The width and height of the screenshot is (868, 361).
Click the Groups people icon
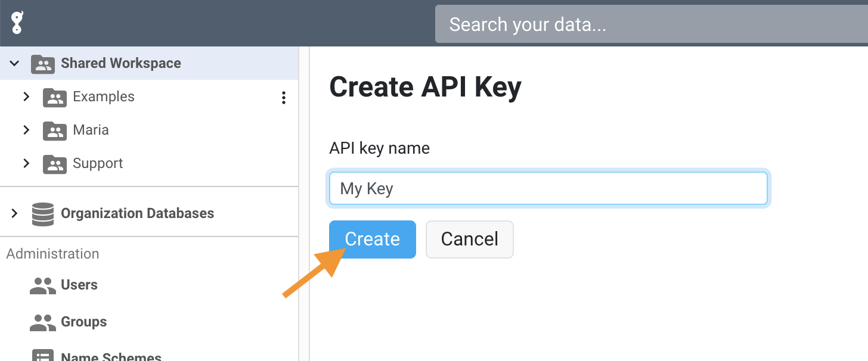click(42, 322)
